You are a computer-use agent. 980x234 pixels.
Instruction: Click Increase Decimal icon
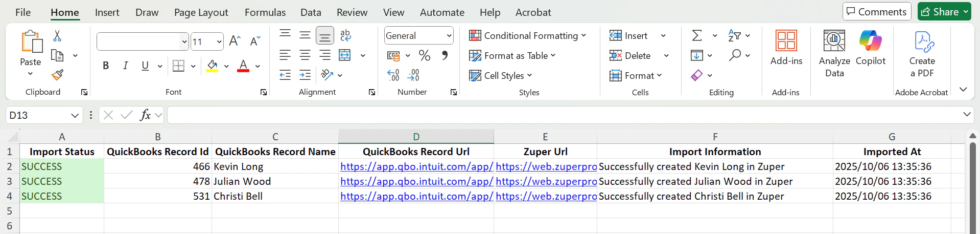click(x=393, y=75)
